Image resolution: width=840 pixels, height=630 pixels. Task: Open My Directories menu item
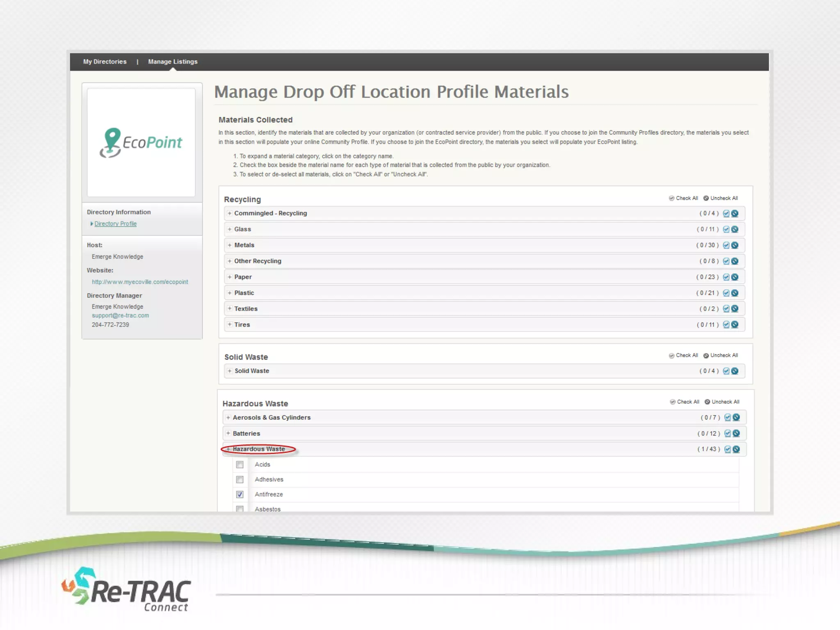105,62
